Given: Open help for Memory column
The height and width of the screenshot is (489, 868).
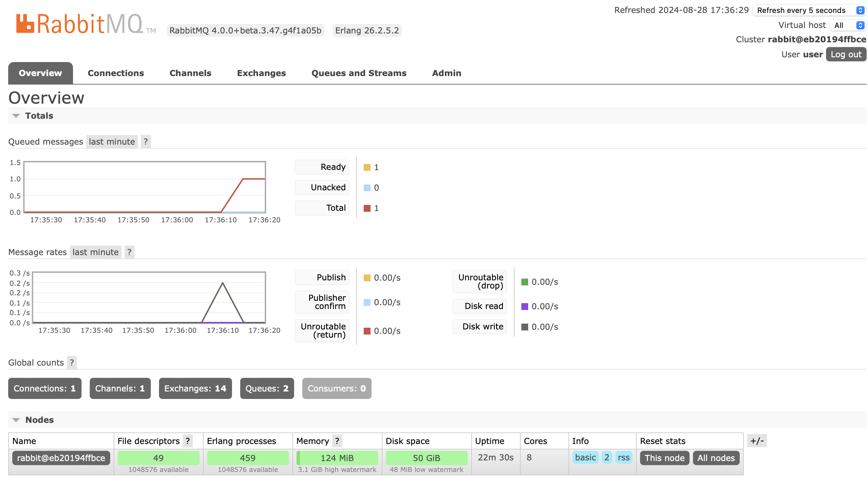Looking at the screenshot, I should point(337,441).
